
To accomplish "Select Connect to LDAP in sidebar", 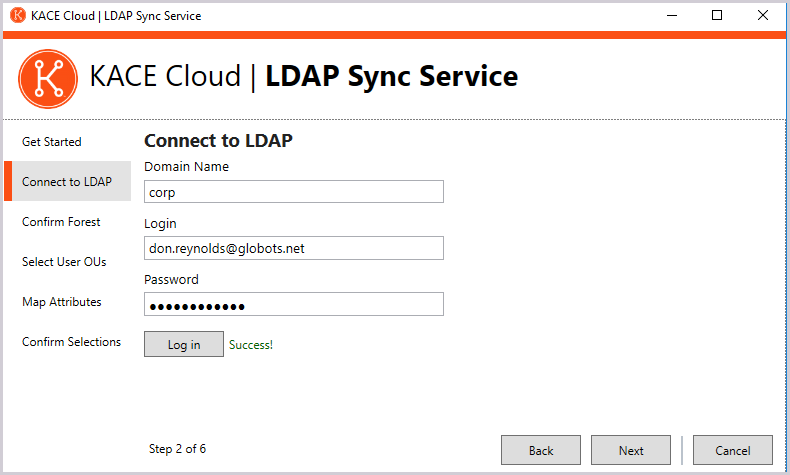I will [67, 182].
